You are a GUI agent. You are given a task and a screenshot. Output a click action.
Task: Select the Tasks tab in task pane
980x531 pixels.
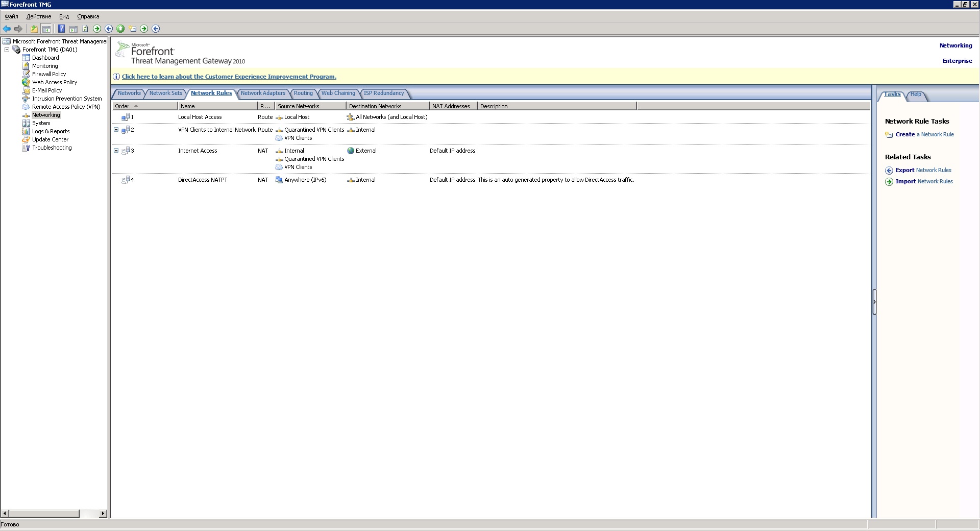[x=892, y=94]
